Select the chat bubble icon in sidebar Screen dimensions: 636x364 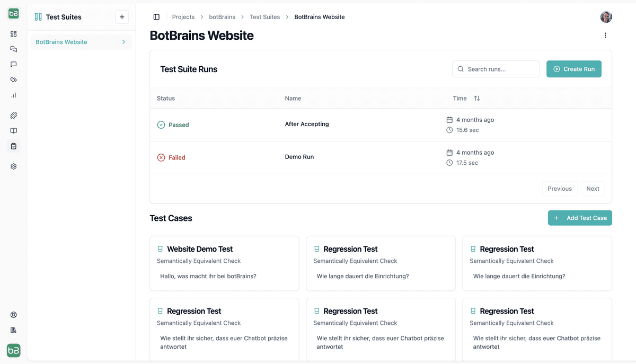pyautogui.click(x=13, y=64)
